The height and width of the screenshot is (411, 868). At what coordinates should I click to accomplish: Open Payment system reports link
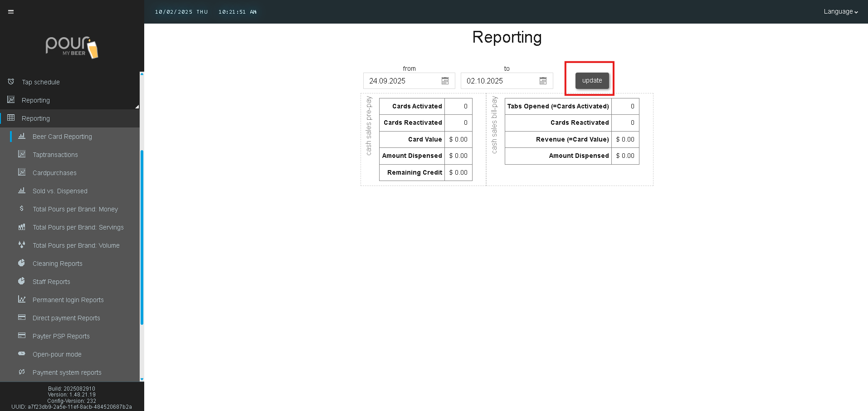[x=67, y=372]
